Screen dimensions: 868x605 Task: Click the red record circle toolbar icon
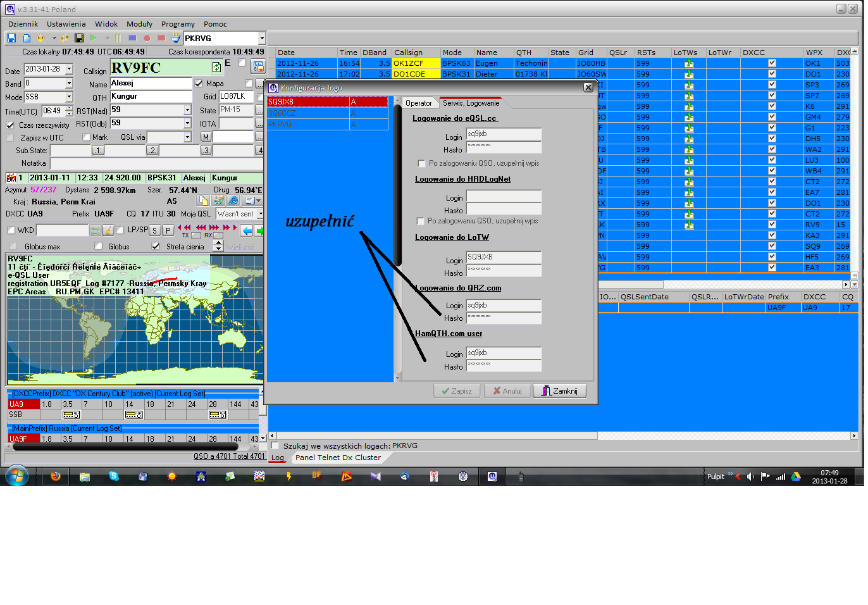click(x=147, y=38)
